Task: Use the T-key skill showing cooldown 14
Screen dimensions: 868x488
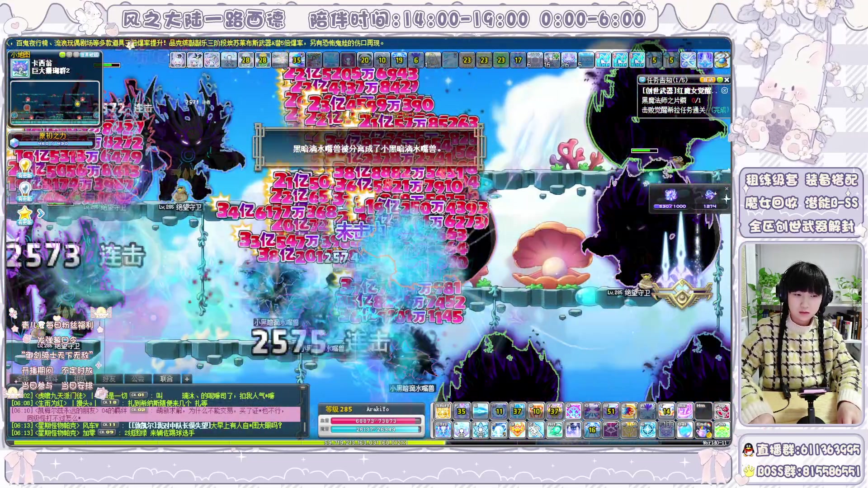Action: [666, 411]
